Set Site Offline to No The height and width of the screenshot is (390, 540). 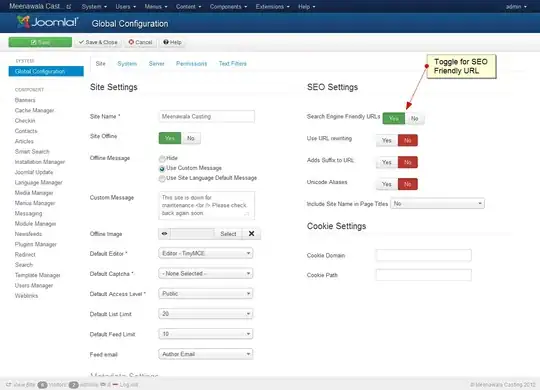pyautogui.click(x=190, y=138)
